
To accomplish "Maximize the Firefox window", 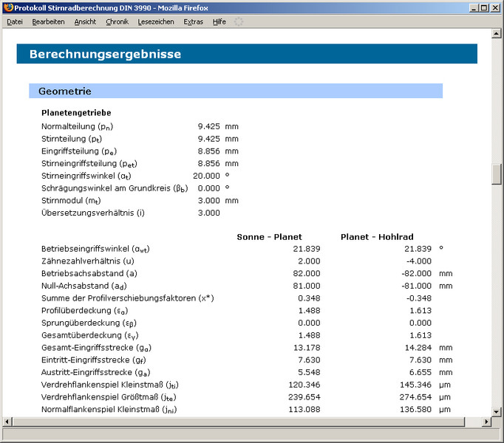I will pos(483,7).
